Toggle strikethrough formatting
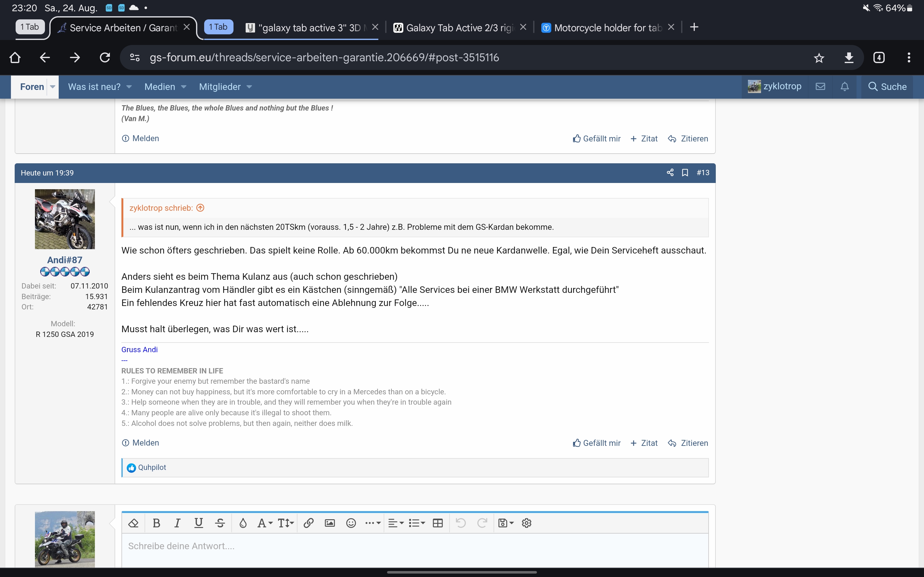The width and height of the screenshot is (924, 577). pyautogui.click(x=220, y=523)
